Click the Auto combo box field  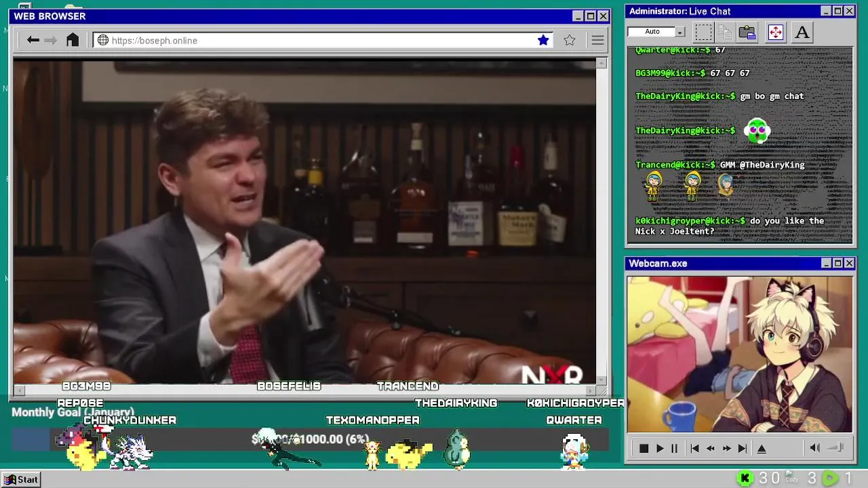(656, 32)
